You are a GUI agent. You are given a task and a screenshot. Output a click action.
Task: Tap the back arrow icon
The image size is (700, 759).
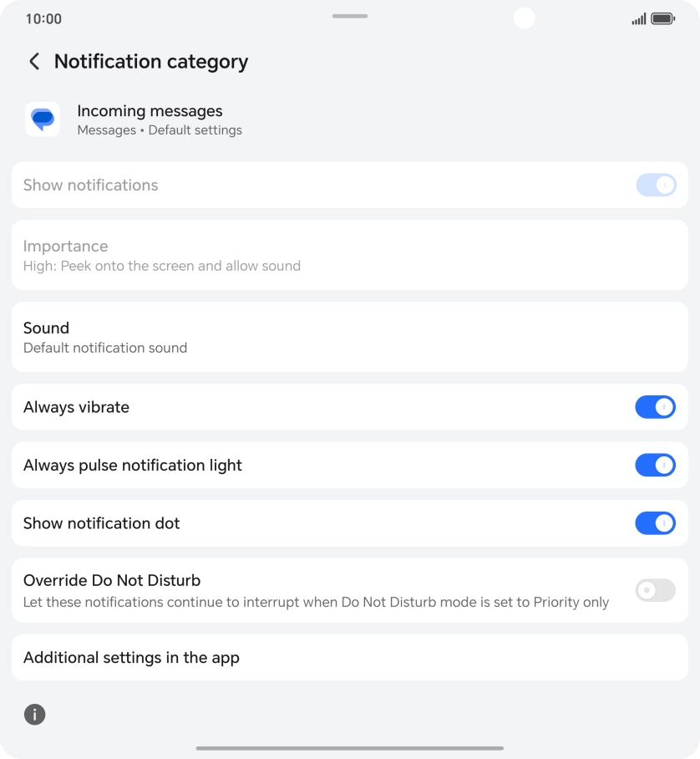tap(34, 62)
